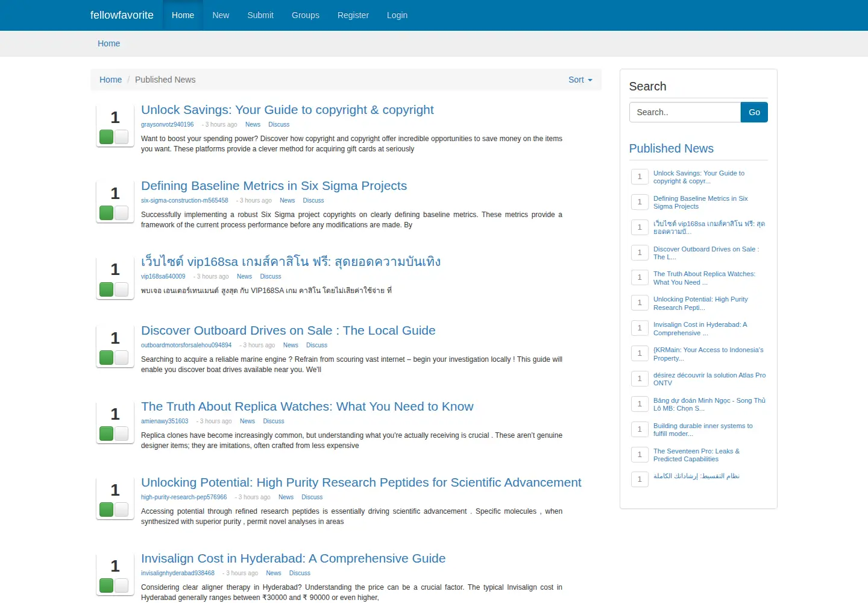
Task: Open sidebar link Defining Baseline Metrics
Action: click(700, 203)
